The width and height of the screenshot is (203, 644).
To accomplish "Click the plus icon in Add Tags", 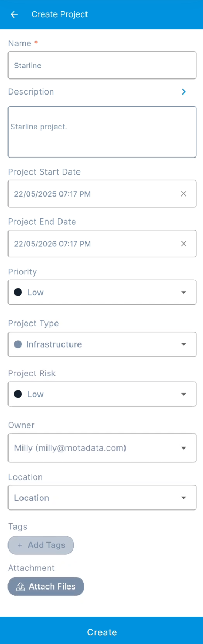I will click(x=20, y=545).
